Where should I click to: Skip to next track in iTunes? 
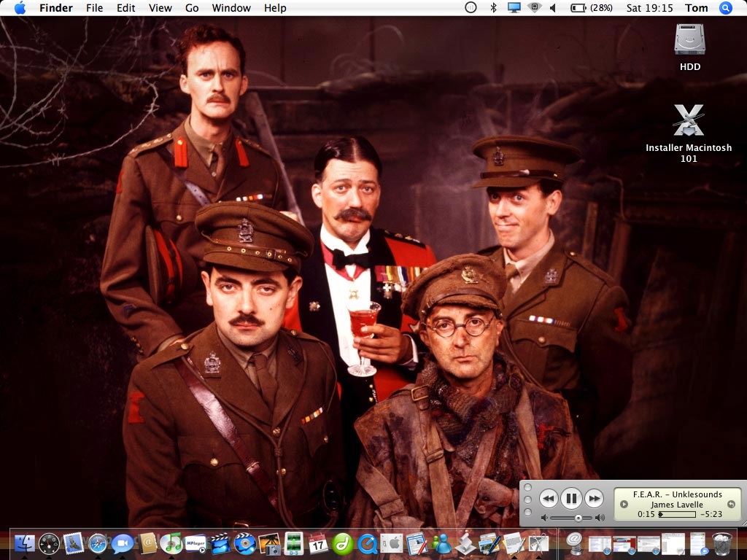point(594,499)
